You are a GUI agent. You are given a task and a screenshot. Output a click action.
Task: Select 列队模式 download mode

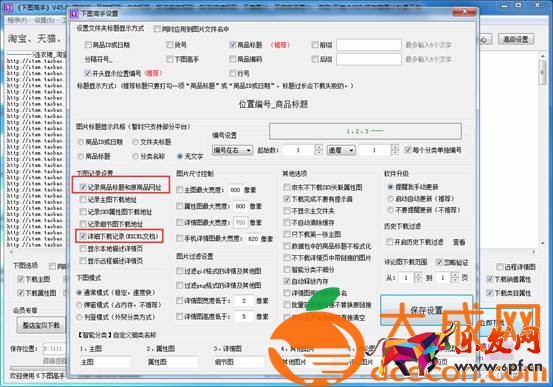80,317
